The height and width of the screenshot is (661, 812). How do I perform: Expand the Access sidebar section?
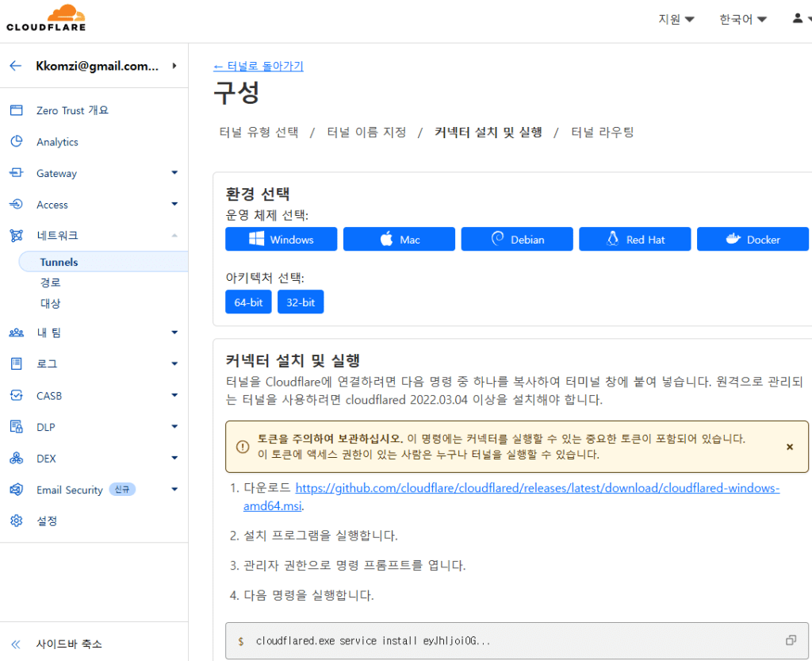click(174, 204)
